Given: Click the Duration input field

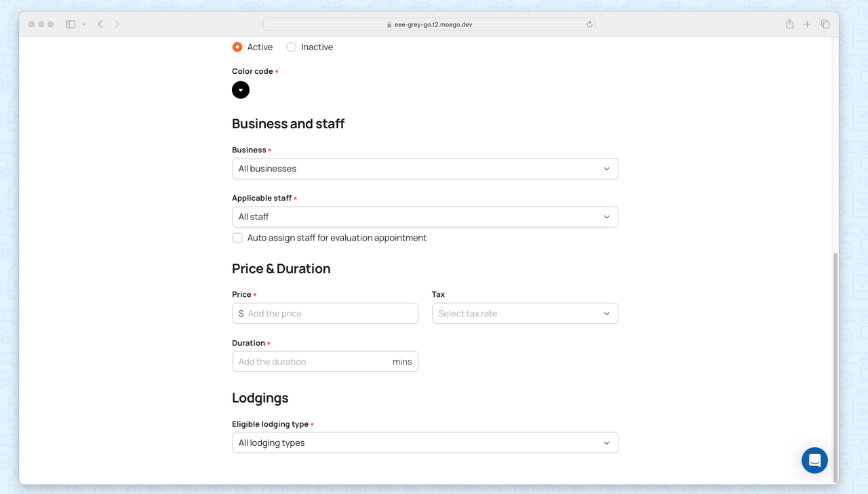Looking at the screenshot, I should point(325,362).
